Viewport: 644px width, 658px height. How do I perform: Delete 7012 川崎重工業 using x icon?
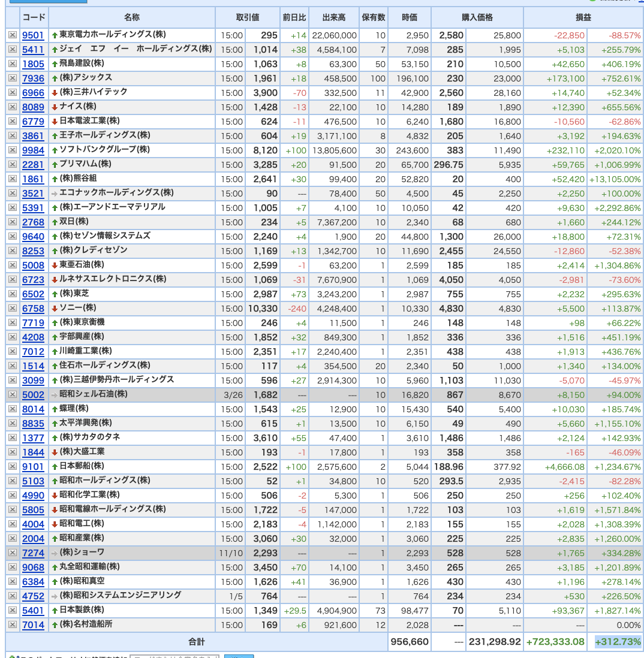(13, 352)
